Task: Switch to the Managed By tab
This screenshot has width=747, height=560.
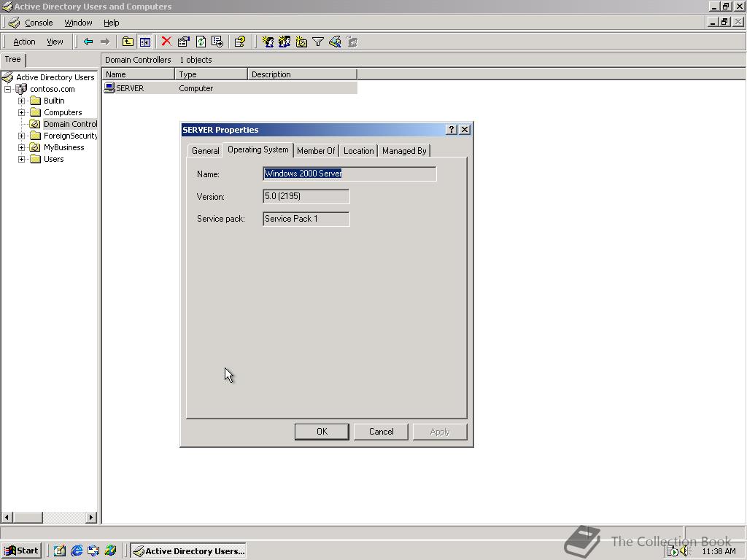Action: 404,150
